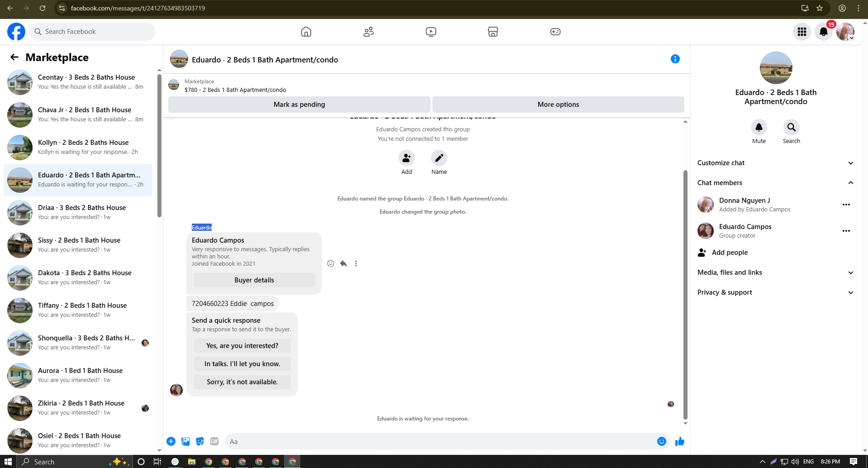Image resolution: width=868 pixels, height=468 pixels.
Task: Click group photo thumbnail in right panel
Action: click(776, 68)
